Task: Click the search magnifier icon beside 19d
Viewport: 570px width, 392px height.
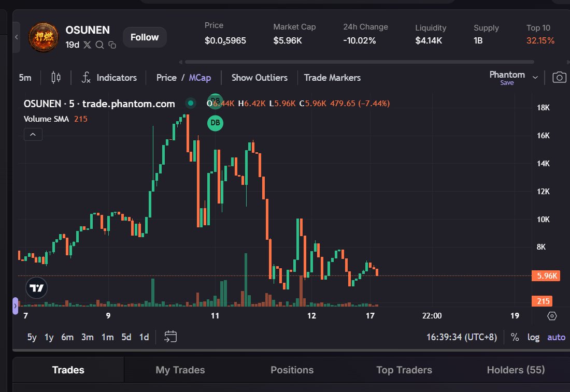Action: pyautogui.click(x=99, y=45)
